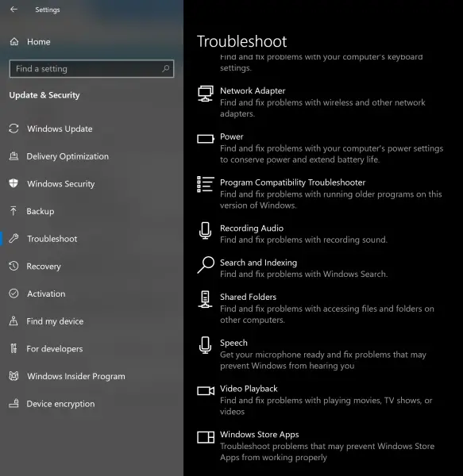
Task: Click the Power battery icon
Action: (206, 139)
